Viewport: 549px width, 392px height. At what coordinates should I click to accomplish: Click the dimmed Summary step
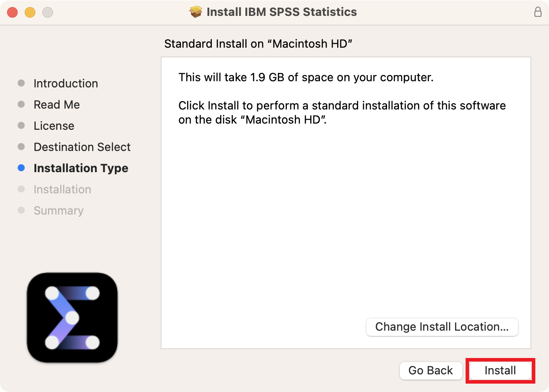(x=58, y=211)
